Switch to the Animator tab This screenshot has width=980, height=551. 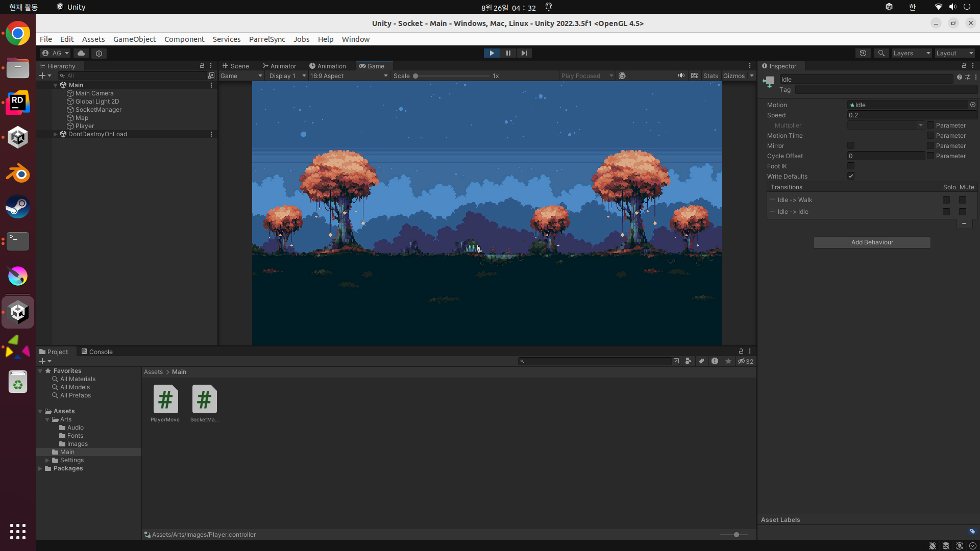pyautogui.click(x=279, y=66)
